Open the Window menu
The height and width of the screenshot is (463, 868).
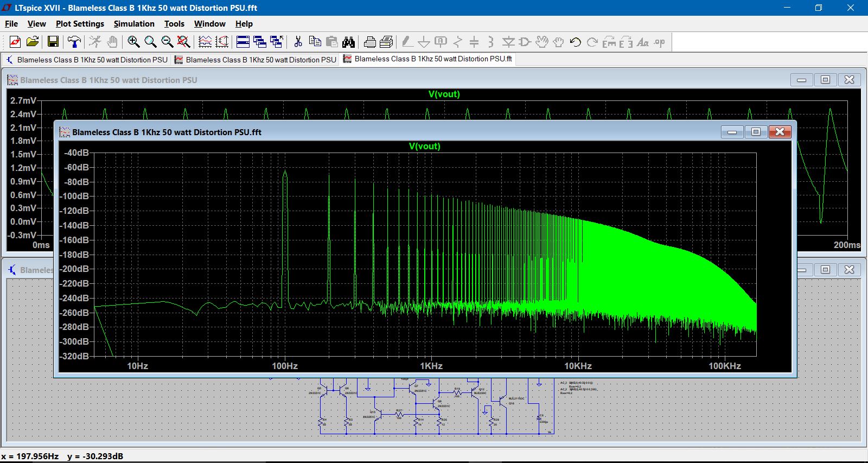click(209, 24)
